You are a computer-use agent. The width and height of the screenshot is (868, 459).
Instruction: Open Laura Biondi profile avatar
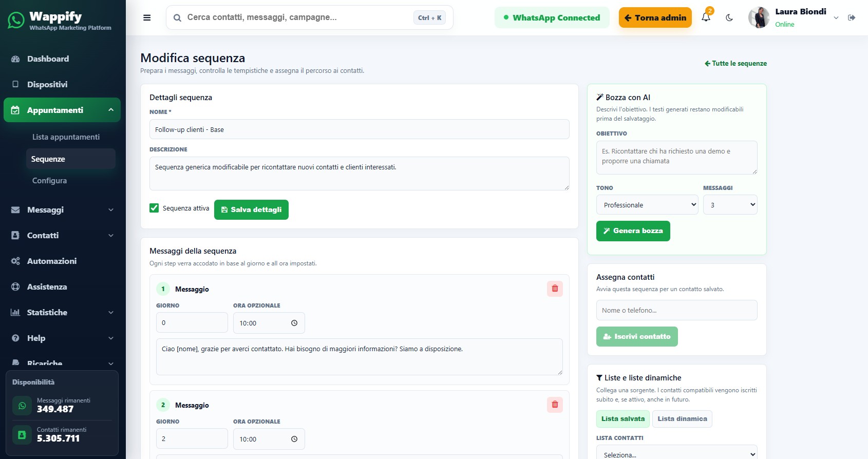coord(759,17)
